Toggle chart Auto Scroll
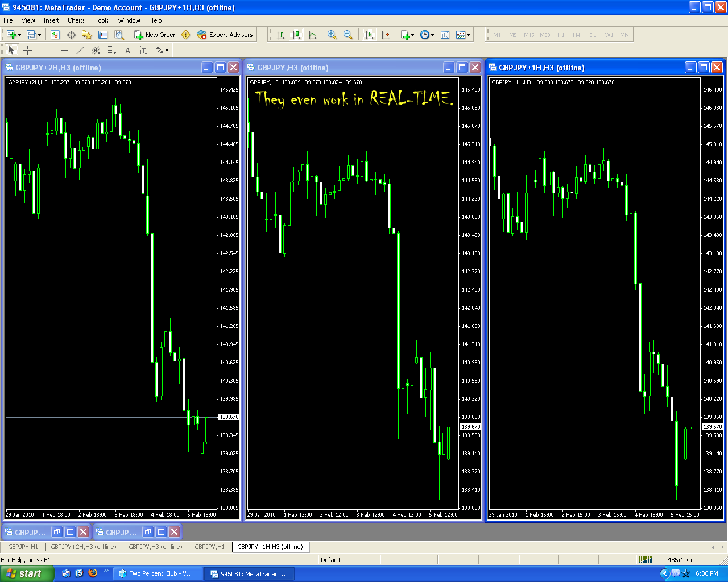 coord(369,35)
